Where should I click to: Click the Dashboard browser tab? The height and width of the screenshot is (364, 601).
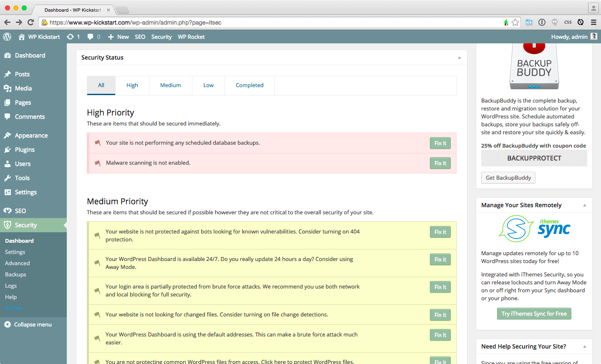pyautogui.click(x=73, y=10)
